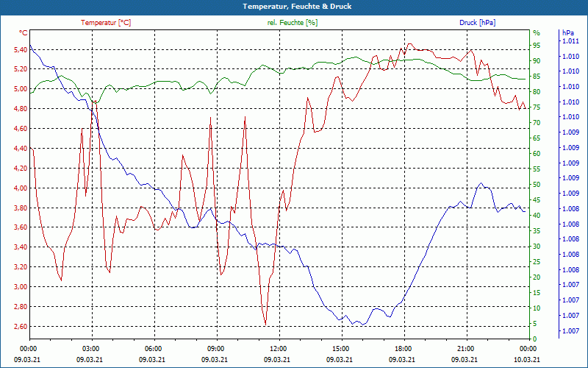Select the blue 'Druck [hPa]' legend label

[477, 23]
